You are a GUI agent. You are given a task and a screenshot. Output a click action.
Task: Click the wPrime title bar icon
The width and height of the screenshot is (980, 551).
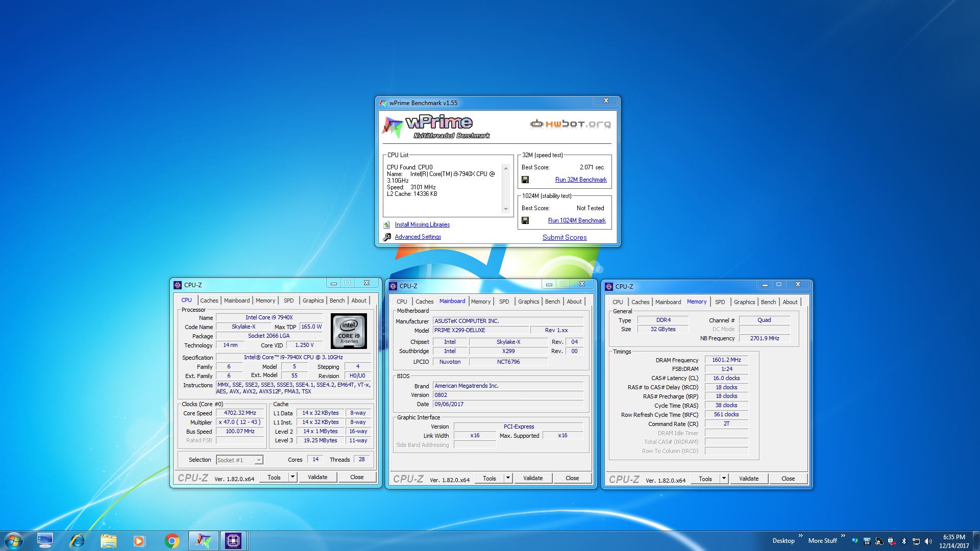(383, 103)
